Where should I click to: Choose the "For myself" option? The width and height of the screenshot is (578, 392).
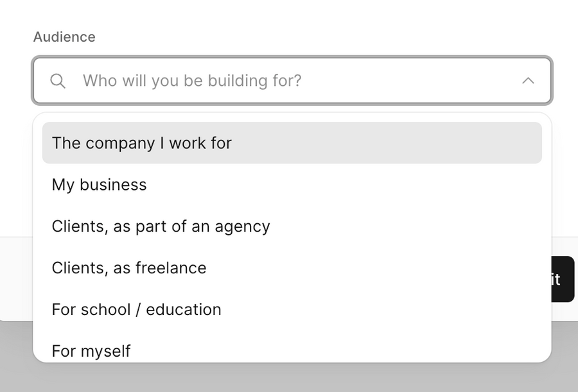coord(91,351)
